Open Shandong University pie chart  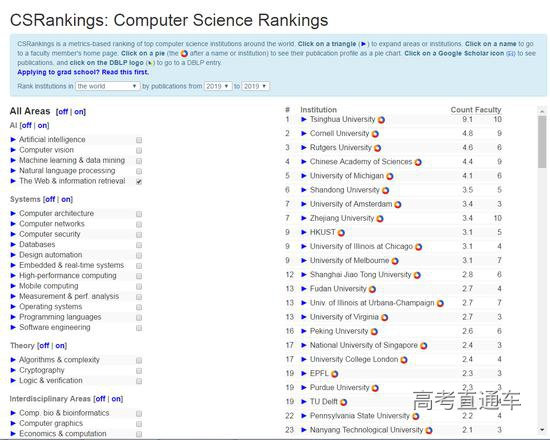click(x=385, y=191)
